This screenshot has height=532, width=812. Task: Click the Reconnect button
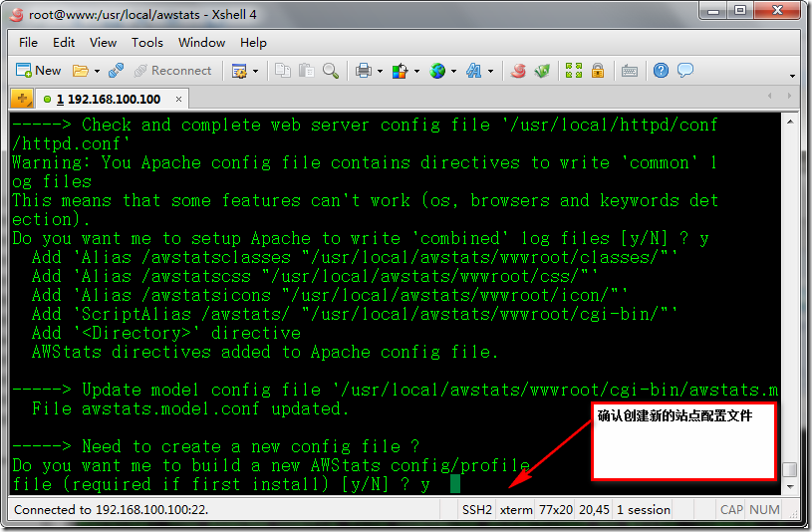172,71
